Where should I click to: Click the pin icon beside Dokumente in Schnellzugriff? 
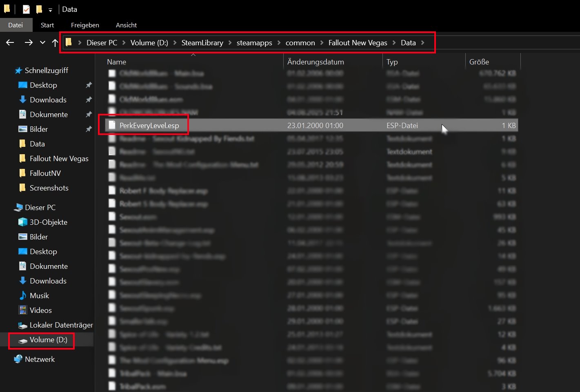pos(89,115)
